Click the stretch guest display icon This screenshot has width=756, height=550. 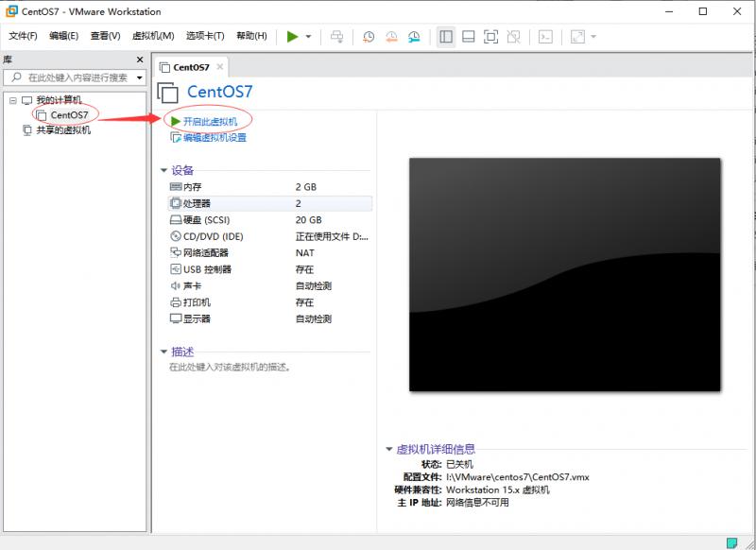point(577,37)
